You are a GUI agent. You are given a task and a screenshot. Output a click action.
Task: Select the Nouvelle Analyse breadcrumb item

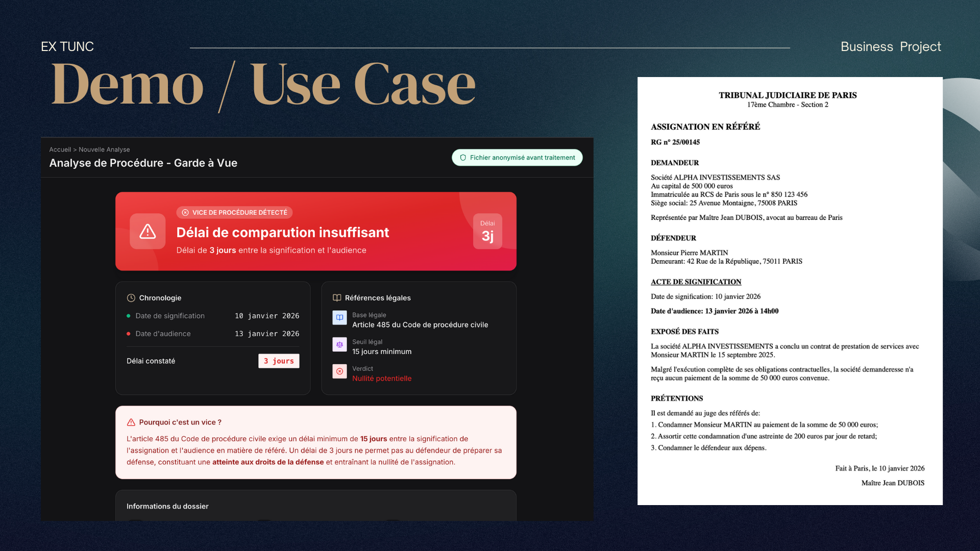point(104,149)
